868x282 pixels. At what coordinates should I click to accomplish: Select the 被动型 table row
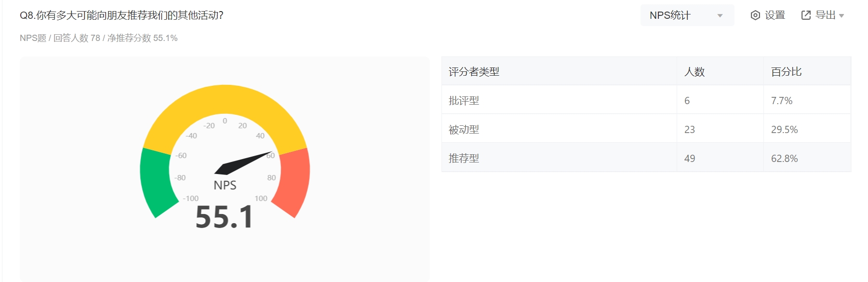coord(646,129)
